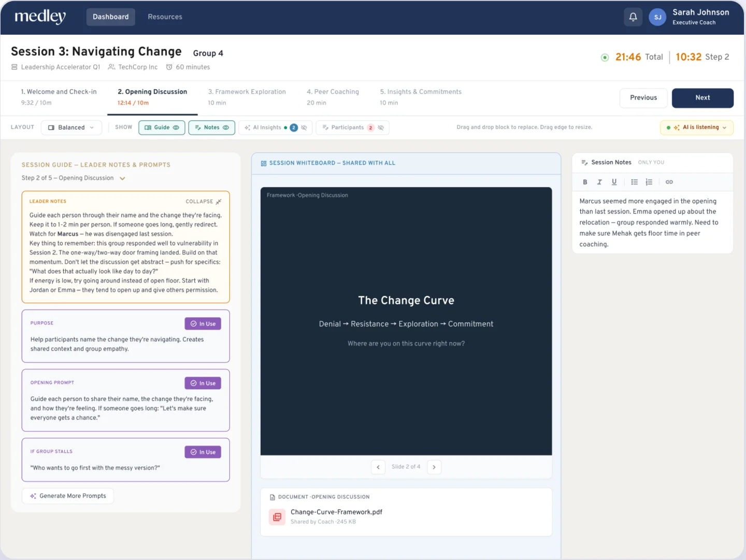Click the Session Whiteboard header icon
746x560 pixels.
coord(264,163)
